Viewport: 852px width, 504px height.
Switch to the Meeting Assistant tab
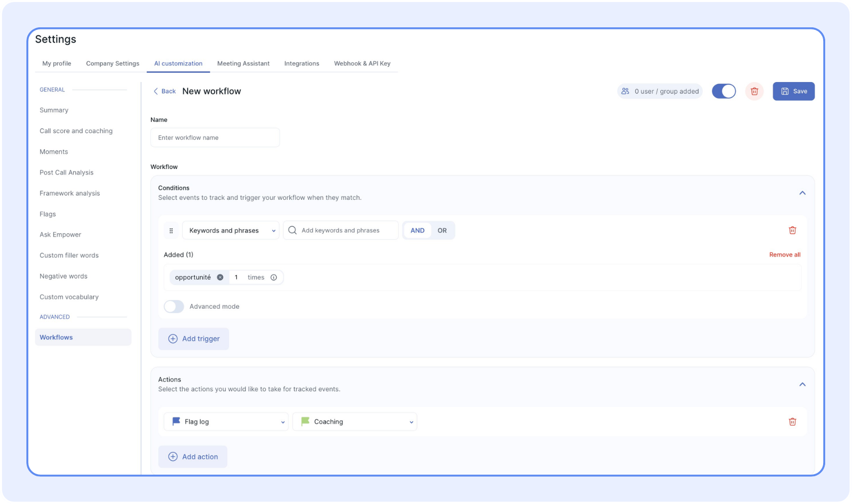(x=243, y=64)
